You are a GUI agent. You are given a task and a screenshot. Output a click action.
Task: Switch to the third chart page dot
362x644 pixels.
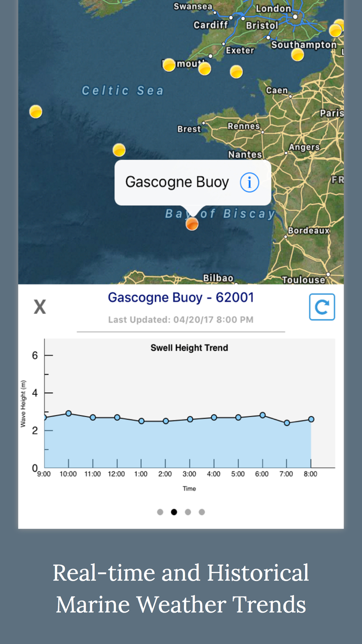188,512
